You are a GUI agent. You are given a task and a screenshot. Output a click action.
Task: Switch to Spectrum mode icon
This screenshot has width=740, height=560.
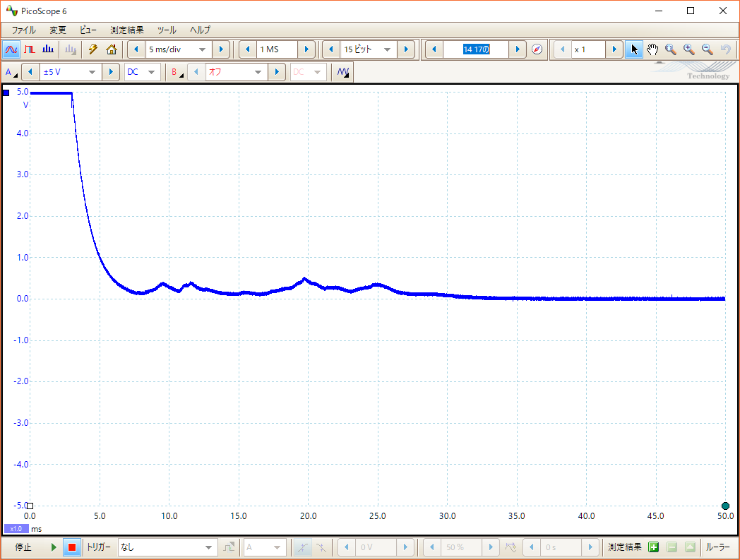click(48, 49)
